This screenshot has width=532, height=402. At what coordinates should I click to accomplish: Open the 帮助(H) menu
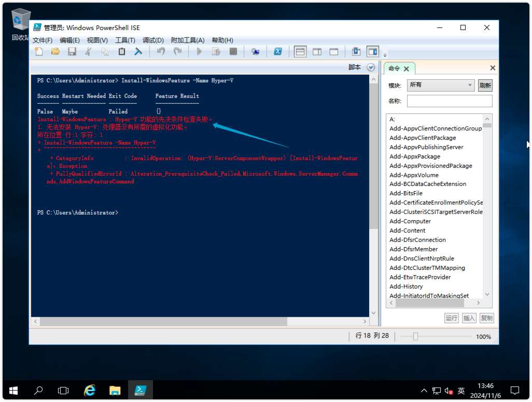point(222,40)
